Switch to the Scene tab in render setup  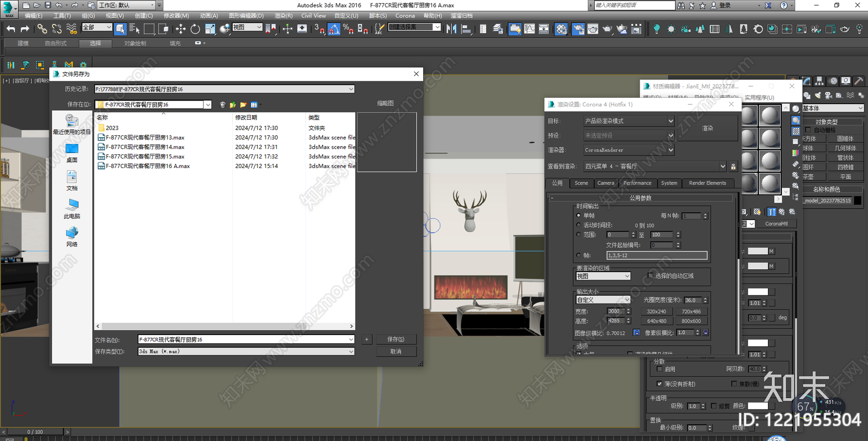[581, 183]
